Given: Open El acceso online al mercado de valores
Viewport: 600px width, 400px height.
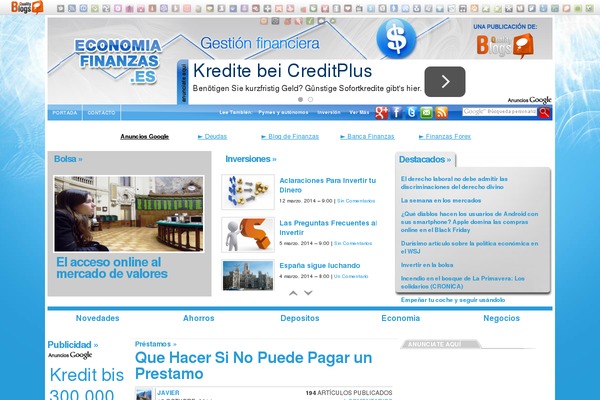Looking at the screenshot, I should [x=112, y=268].
